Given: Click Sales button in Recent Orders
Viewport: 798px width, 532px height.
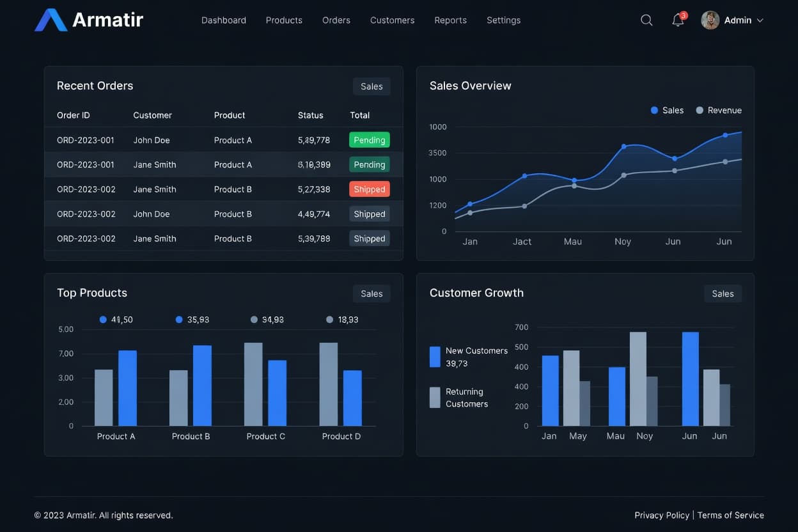Looking at the screenshot, I should (x=372, y=86).
